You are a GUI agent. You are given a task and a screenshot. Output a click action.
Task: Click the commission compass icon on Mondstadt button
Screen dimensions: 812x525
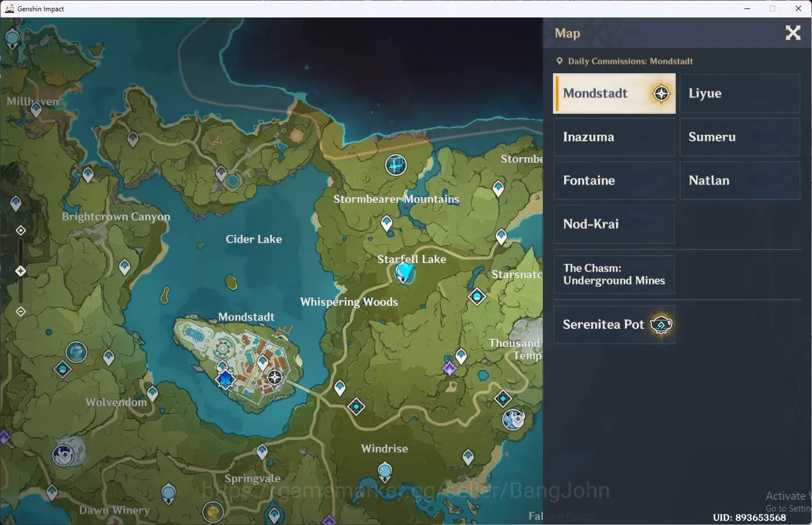click(661, 94)
